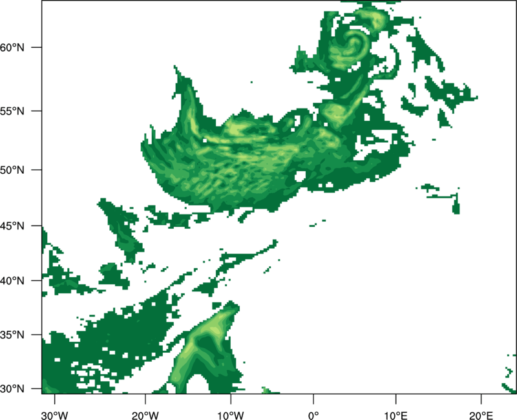This screenshot has width=517, height=420.
Task: Click the 55°N latitude label
Action: [12, 111]
